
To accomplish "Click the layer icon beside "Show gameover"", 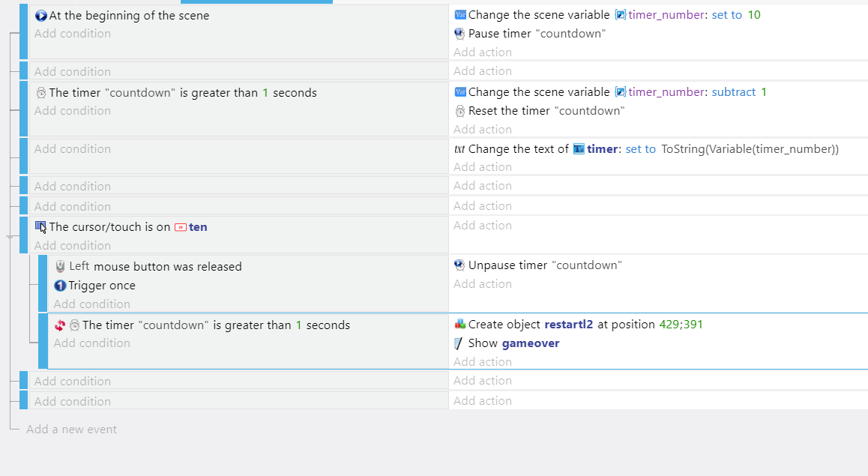I will pos(458,343).
